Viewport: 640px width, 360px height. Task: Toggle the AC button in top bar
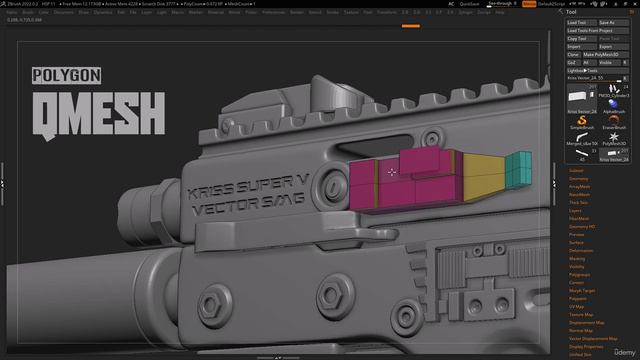pos(451,4)
